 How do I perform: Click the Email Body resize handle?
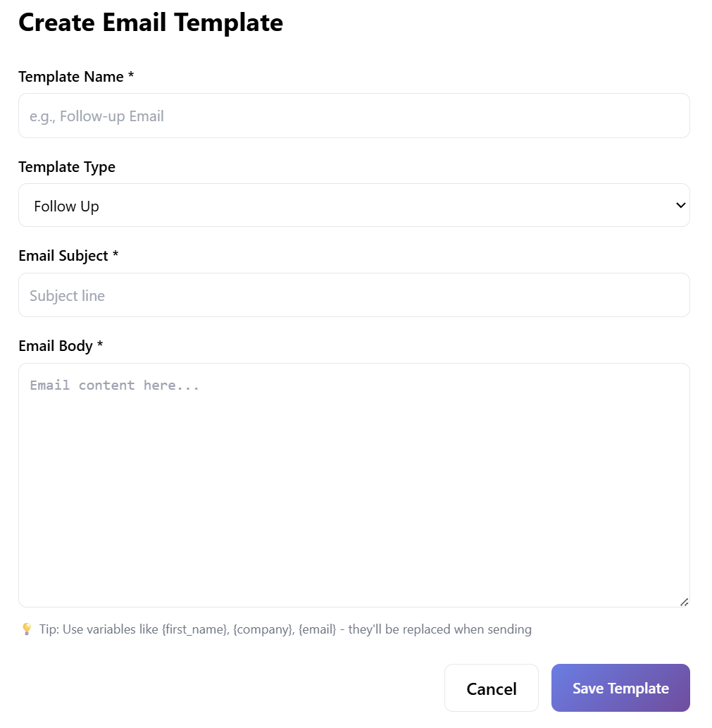[x=684, y=601]
